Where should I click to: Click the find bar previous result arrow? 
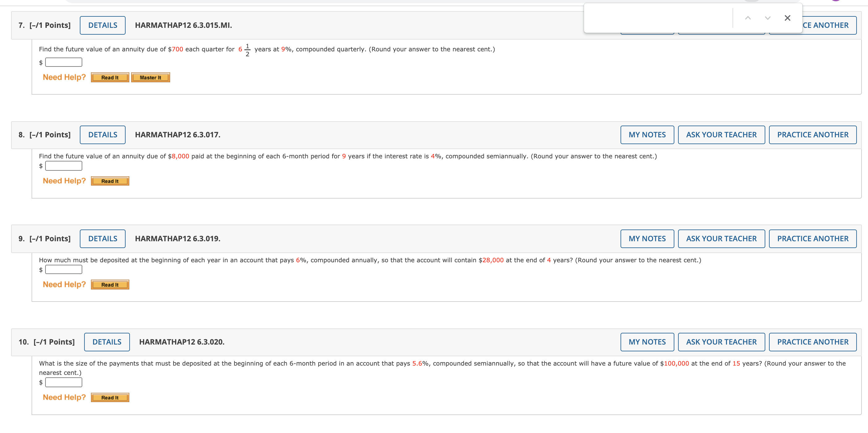pyautogui.click(x=747, y=18)
